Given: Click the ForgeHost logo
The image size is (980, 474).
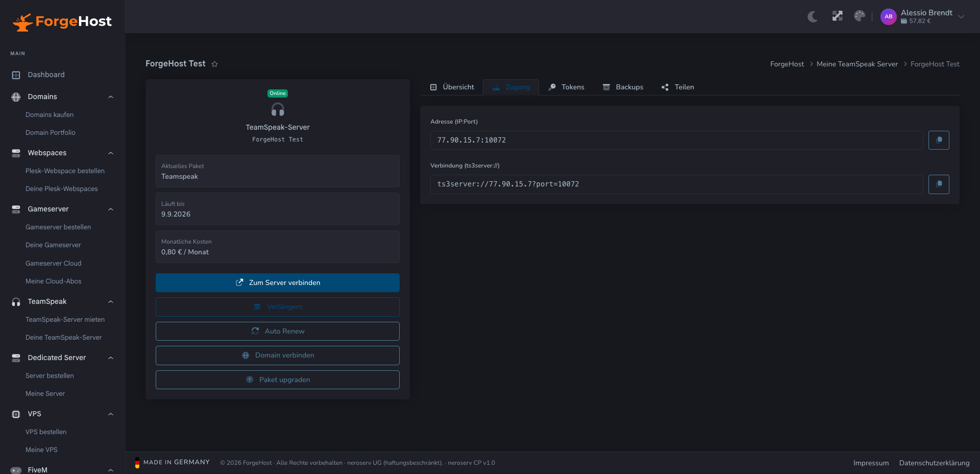Looking at the screenshot, I should [x=62, y=21].
